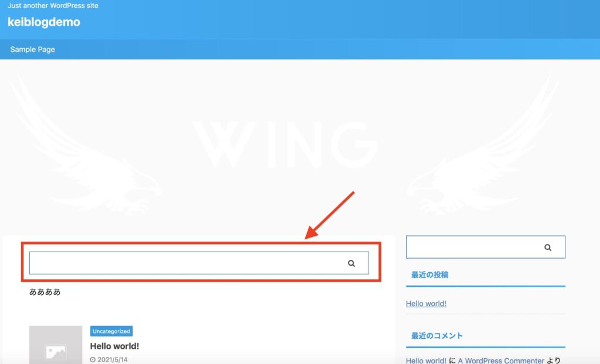Click the Just another WordPress site tagline
Image resolution: width=600 pixels, height=364 pixels.
tap(53, 5)
